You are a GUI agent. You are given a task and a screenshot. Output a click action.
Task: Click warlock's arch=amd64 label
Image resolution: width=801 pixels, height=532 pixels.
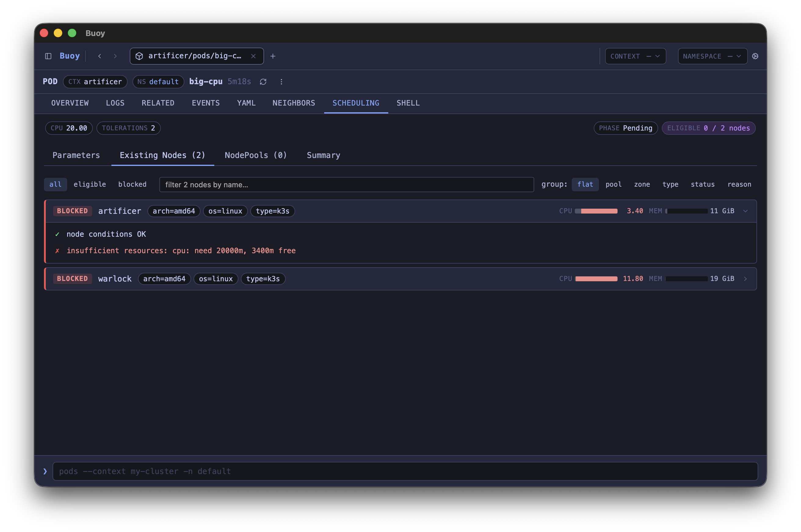pos(164,279)
